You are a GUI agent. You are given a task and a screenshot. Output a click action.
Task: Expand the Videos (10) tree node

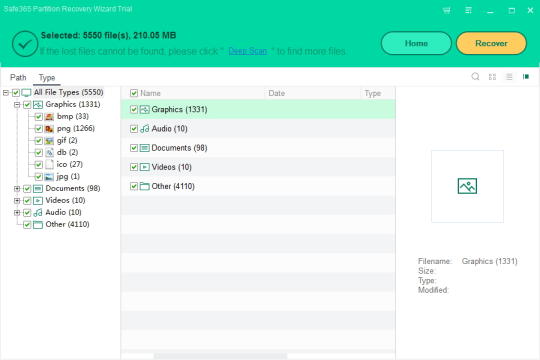[17, 200]
